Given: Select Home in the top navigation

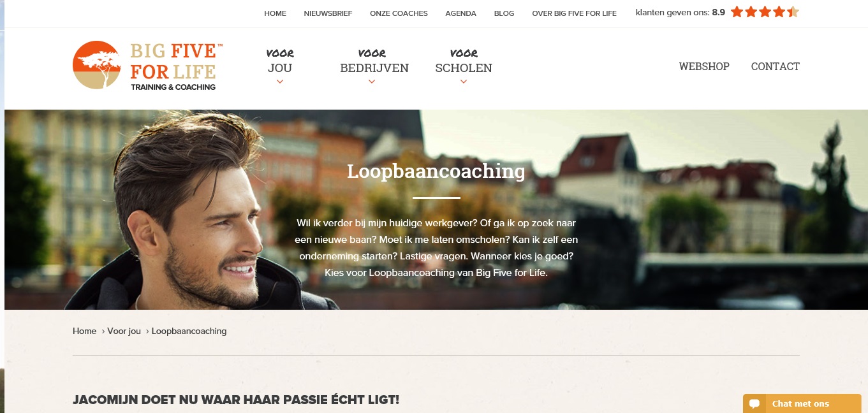Looking at the screenshot, I should 275,13.
